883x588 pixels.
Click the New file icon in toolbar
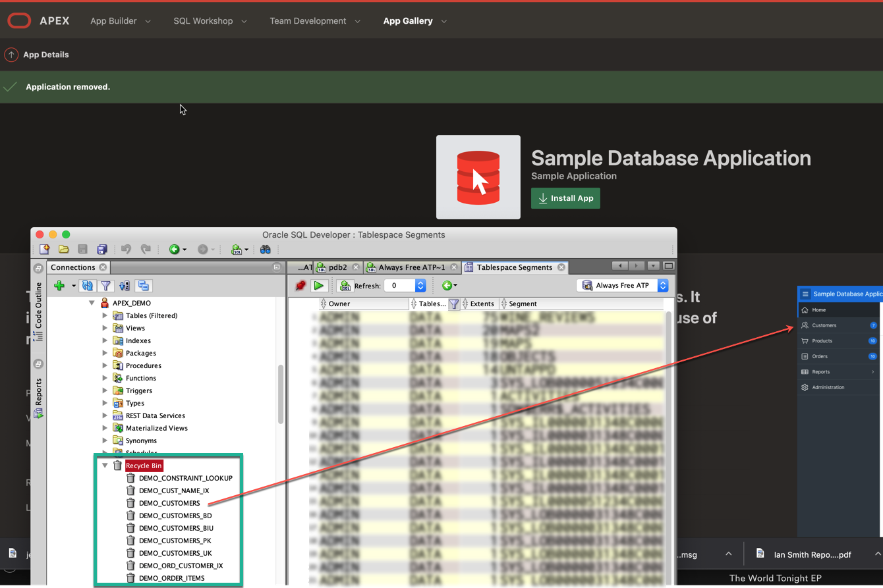pyautogui.click(x=45, y=250)
